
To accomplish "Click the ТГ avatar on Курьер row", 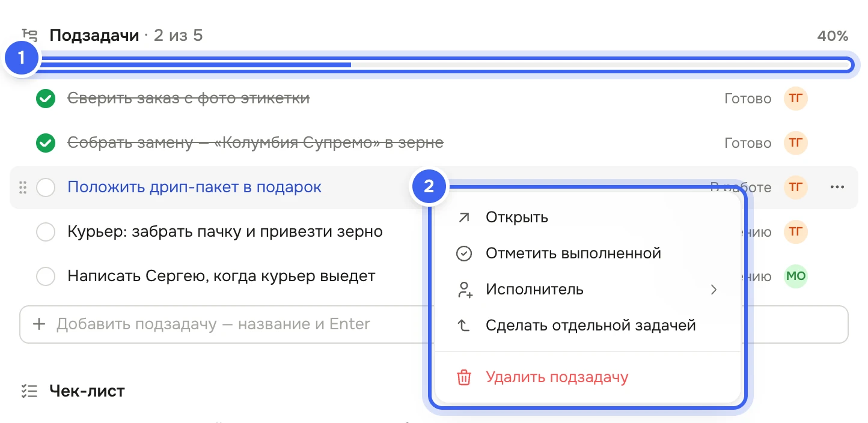I will pyautogui.click(x=795, y=232).
